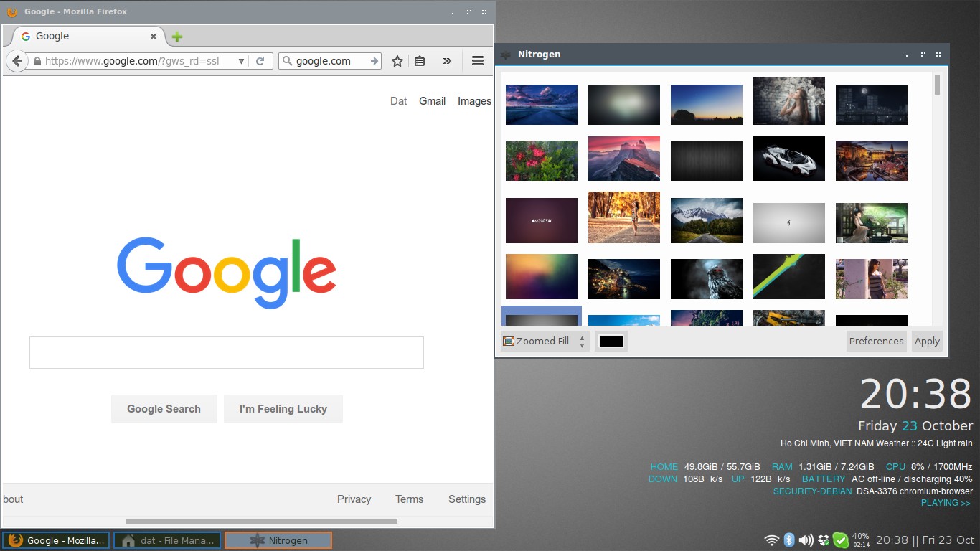Image resolution: width=980 pixels, height=551 pixels.
Task: Switch to Nitrogen taskbar item
Action: [x=278, y=540]
